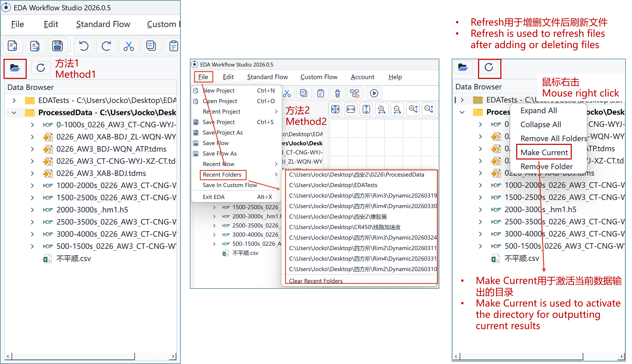Click open-folder icon in right window

coord(463,67)
